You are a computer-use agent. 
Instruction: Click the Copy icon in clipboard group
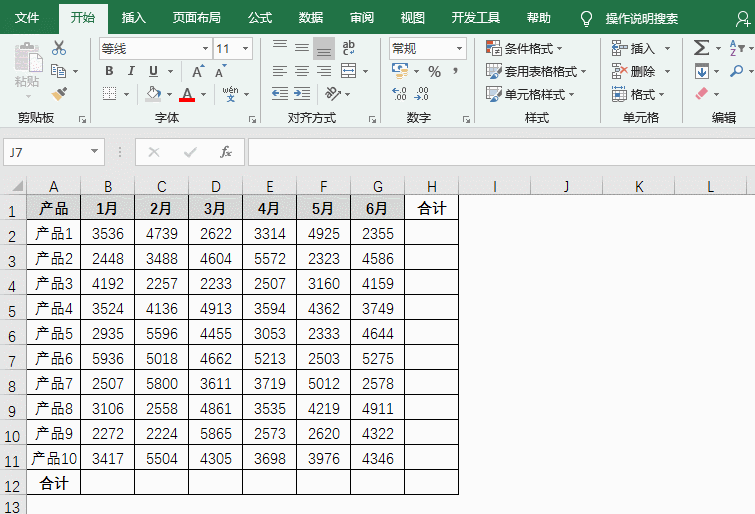(x=59, y=71)
